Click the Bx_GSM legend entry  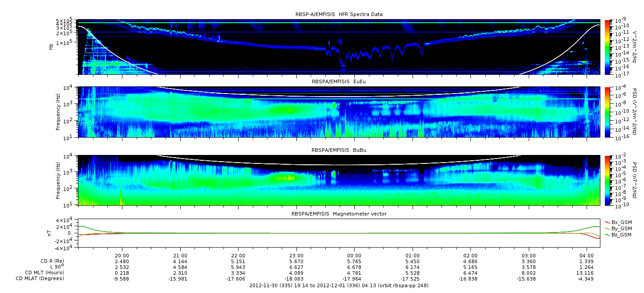point(621,222)
